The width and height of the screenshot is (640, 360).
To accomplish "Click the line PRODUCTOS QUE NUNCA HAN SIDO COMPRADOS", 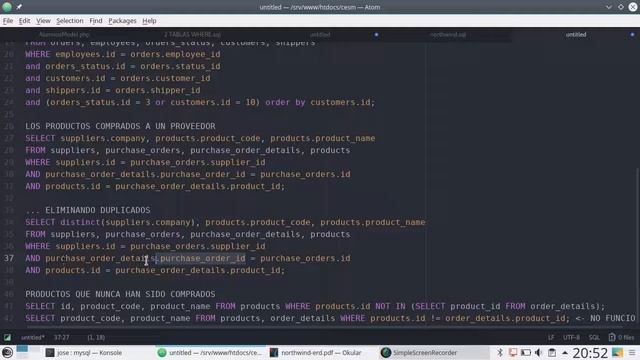I will pos(120,294).
